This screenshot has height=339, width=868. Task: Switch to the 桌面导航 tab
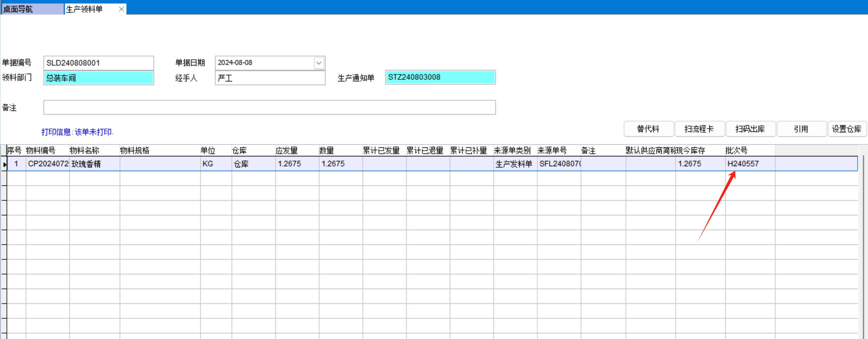32,9
